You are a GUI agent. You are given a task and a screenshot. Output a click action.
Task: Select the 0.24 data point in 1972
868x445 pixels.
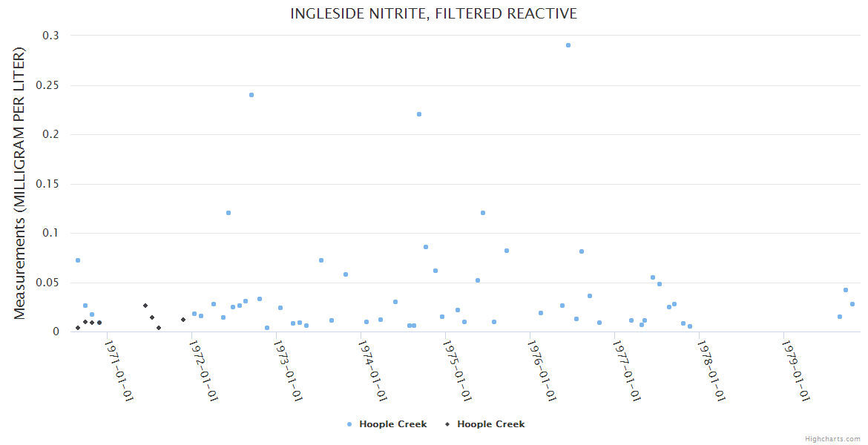251,95
